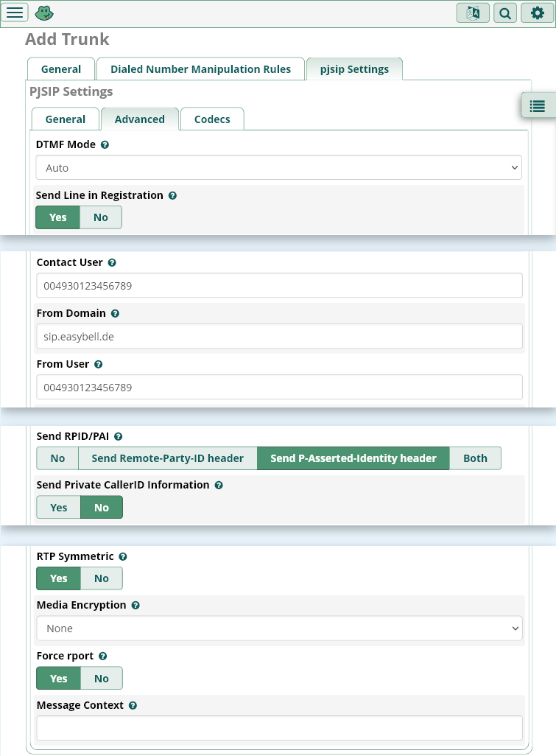The height and width of the screenshot is (756, 556).
Task: Open Dialed Number Manipulation Rules tab
Action: (200, 69)
